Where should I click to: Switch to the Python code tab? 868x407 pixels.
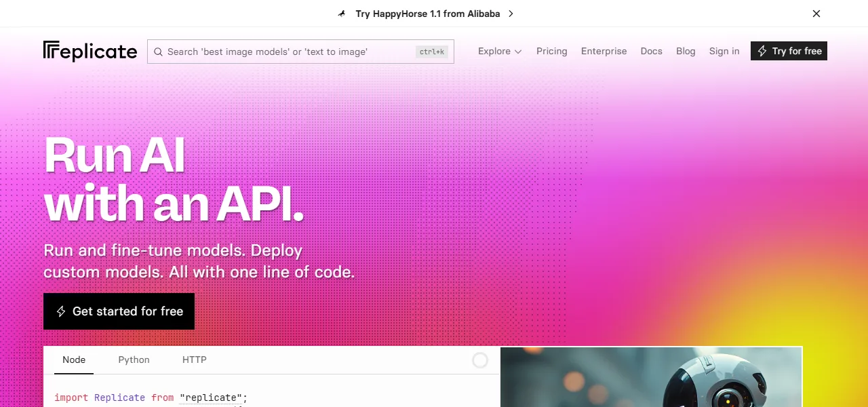[x=134, y=360]
